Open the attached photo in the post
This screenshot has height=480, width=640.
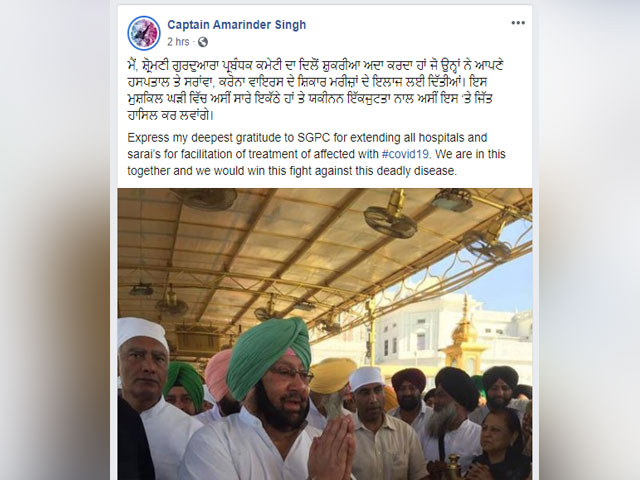325,334
